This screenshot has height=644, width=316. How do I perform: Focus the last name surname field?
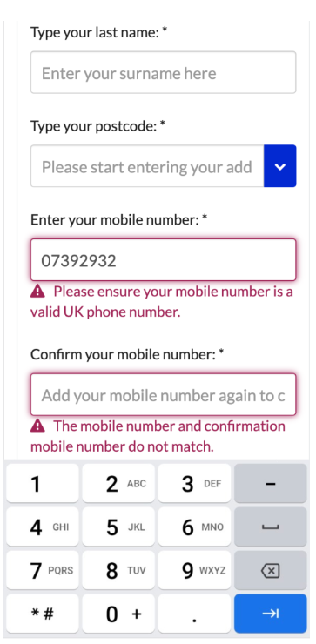pos(163,72)
